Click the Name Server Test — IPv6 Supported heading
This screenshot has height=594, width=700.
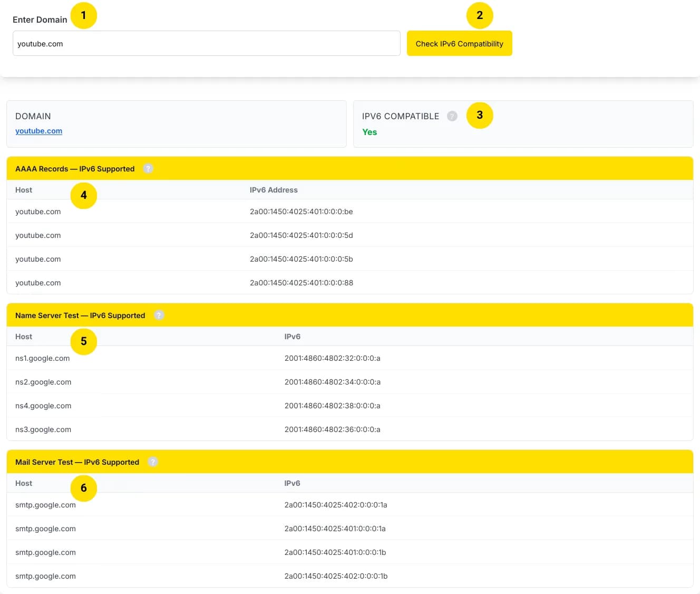(x=80, y=315)
